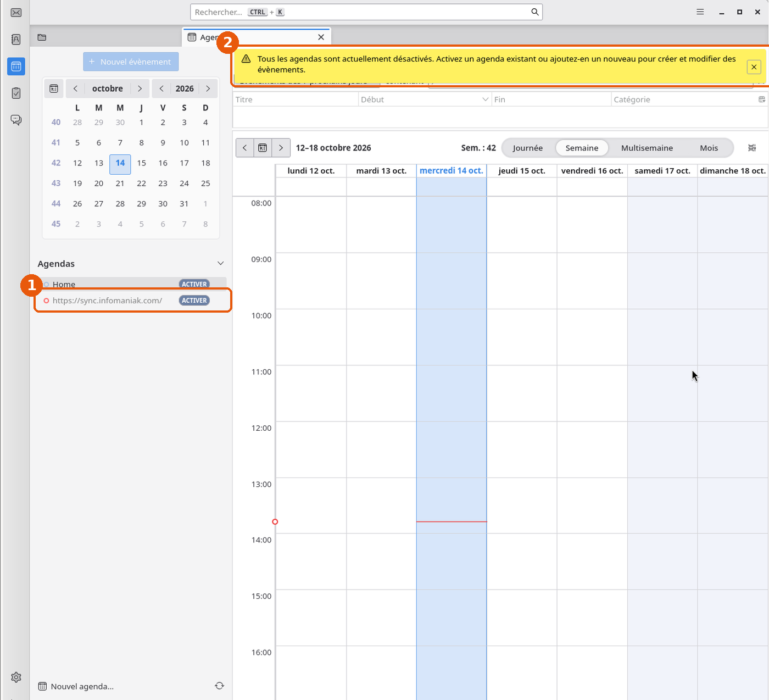
Task: Go to today in week view
Action: click(263, 148)
